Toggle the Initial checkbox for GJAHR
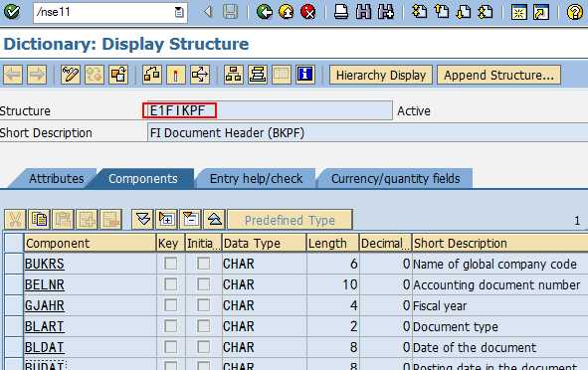This screenshot has height=370, width=588. coord(204,305)
